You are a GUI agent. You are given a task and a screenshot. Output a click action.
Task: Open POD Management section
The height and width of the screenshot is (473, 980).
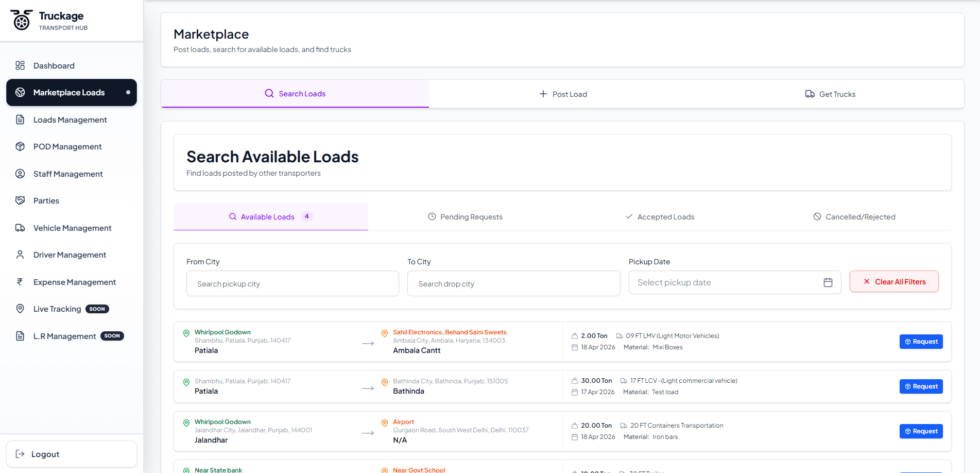(x=72, y=146)
